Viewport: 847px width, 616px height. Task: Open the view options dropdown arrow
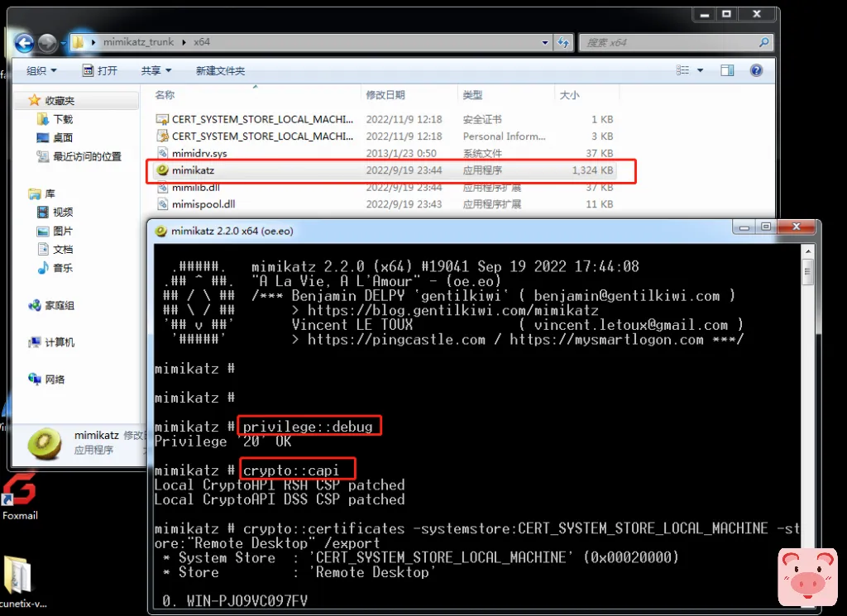(x=700, y=71)
